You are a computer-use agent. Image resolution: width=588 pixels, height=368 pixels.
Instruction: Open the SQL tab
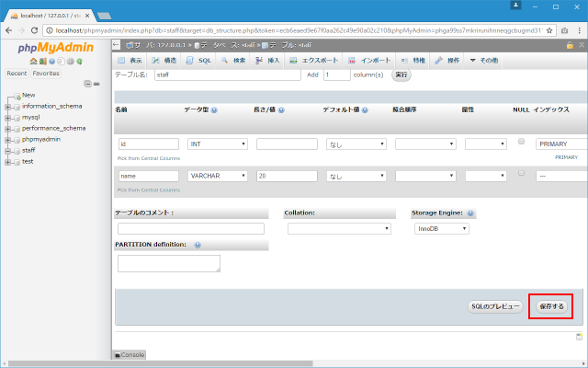[198, 60]
